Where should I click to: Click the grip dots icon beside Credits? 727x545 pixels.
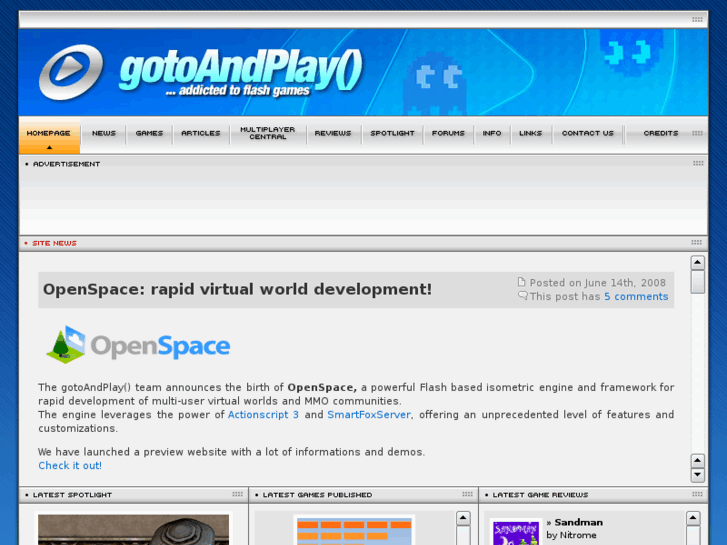point(697,133)
